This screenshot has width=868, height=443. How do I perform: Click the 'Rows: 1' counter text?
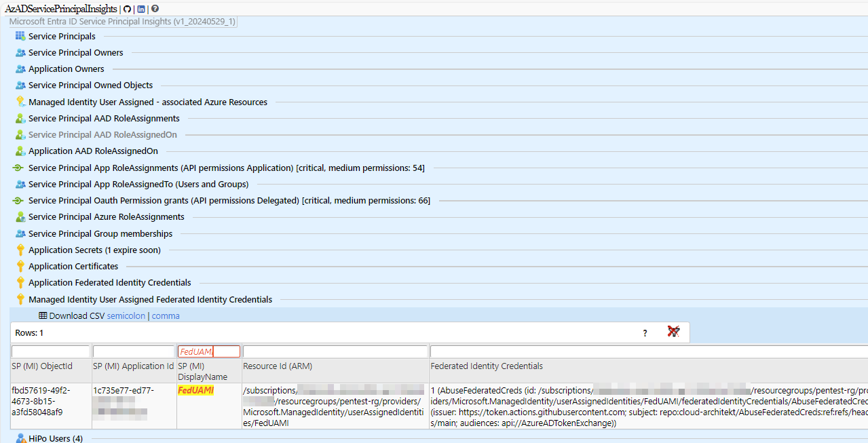click(x=29, y=332)
